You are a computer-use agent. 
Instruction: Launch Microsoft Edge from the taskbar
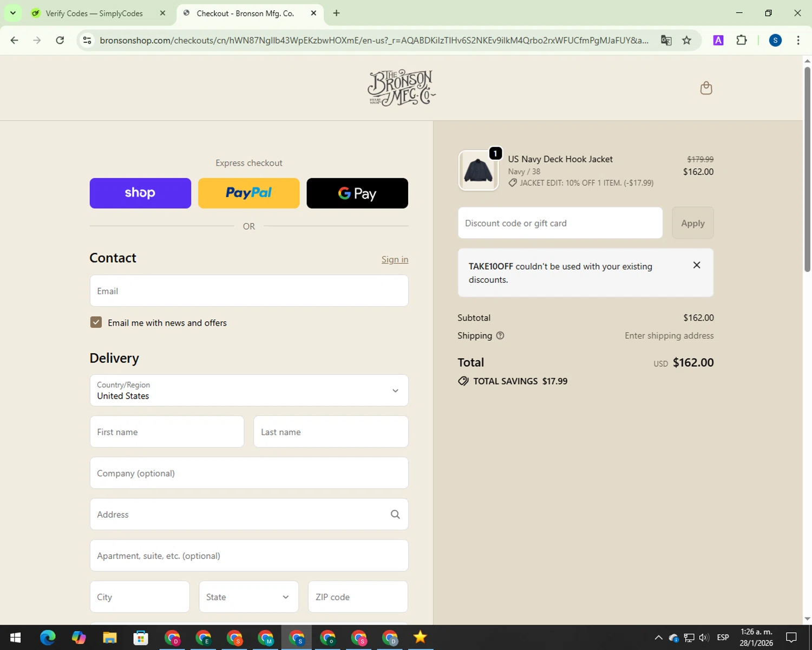48,638
